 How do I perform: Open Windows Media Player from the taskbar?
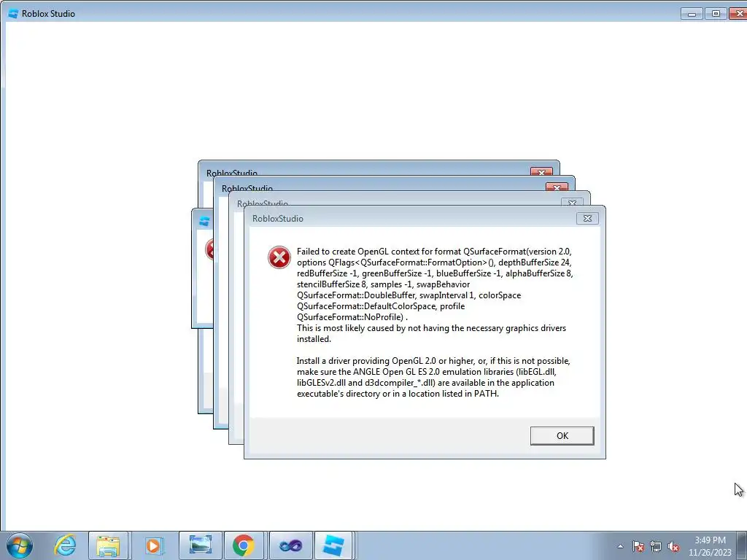[153, 545]
